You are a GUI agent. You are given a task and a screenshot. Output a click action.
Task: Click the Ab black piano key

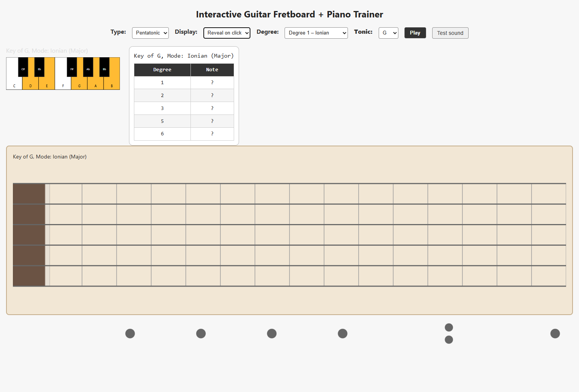[88, 67]
